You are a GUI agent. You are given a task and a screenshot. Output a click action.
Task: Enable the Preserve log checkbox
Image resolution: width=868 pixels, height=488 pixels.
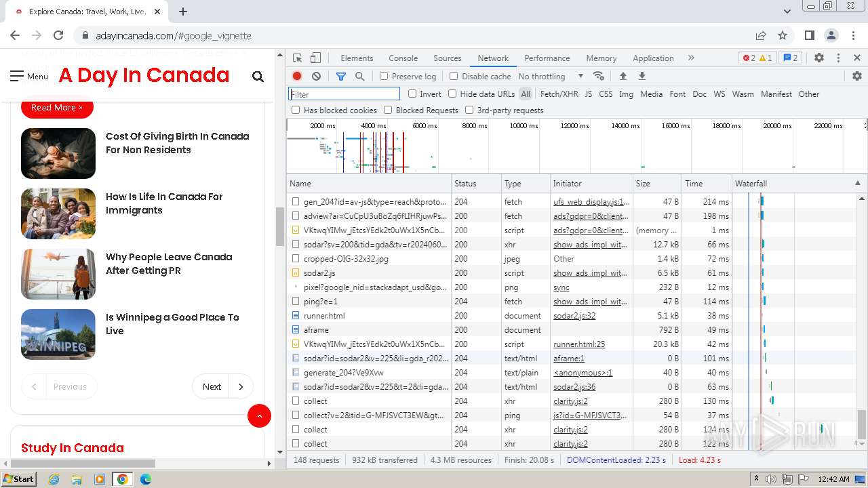384,77
